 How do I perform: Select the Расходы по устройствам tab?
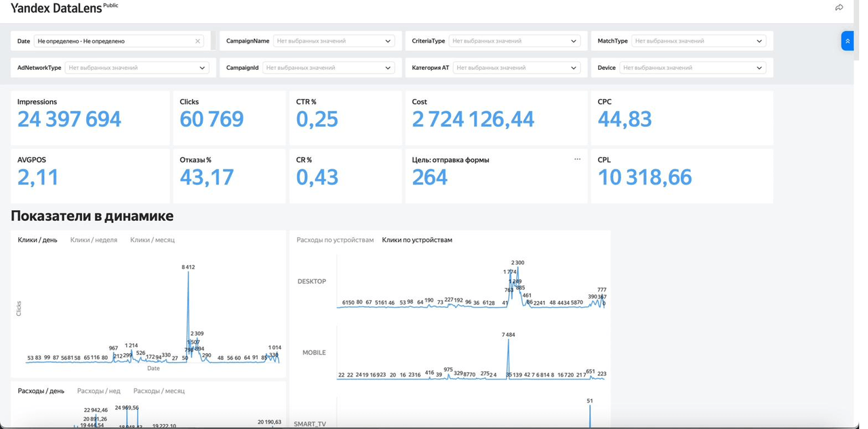pos(335,240)
